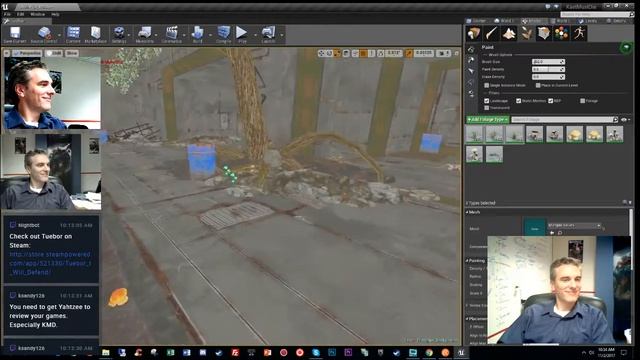Collapse the Mesh section expander

467,212
